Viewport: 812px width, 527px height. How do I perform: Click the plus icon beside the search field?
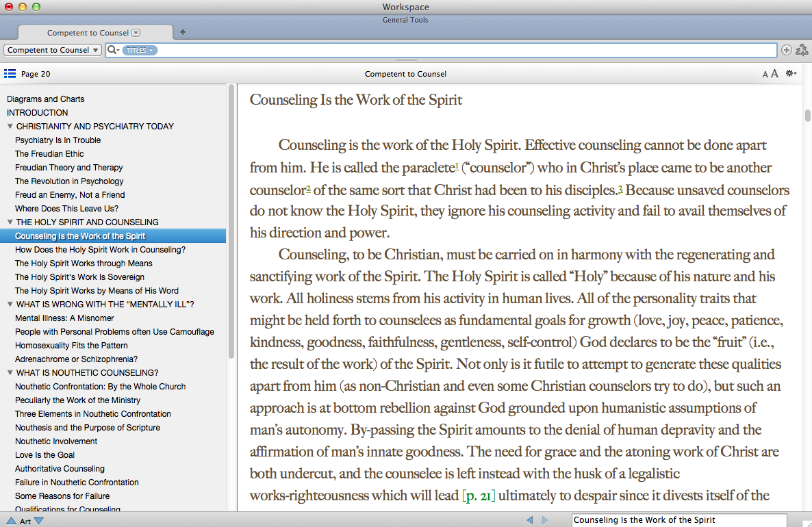tap(786, 50)
